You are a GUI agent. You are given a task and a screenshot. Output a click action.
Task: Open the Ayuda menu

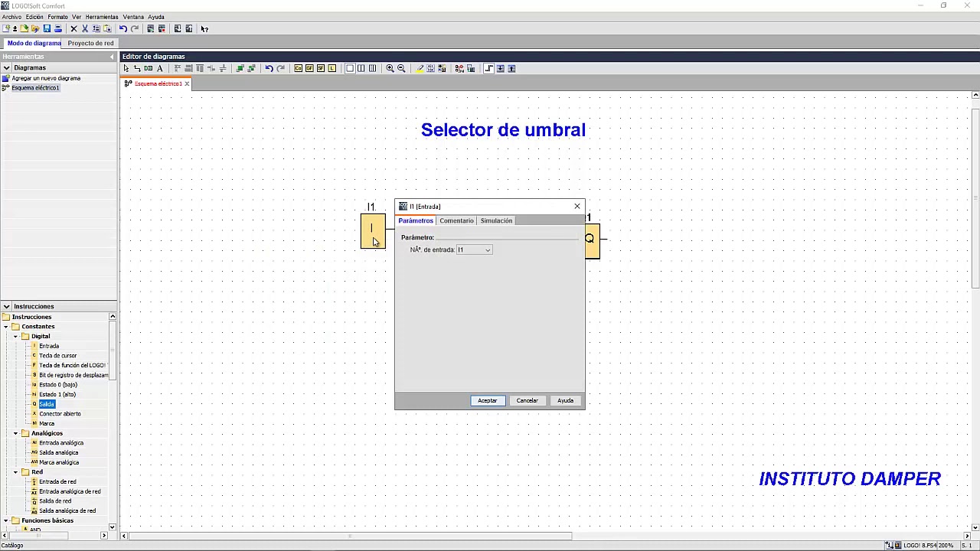(x=156, y=17)
